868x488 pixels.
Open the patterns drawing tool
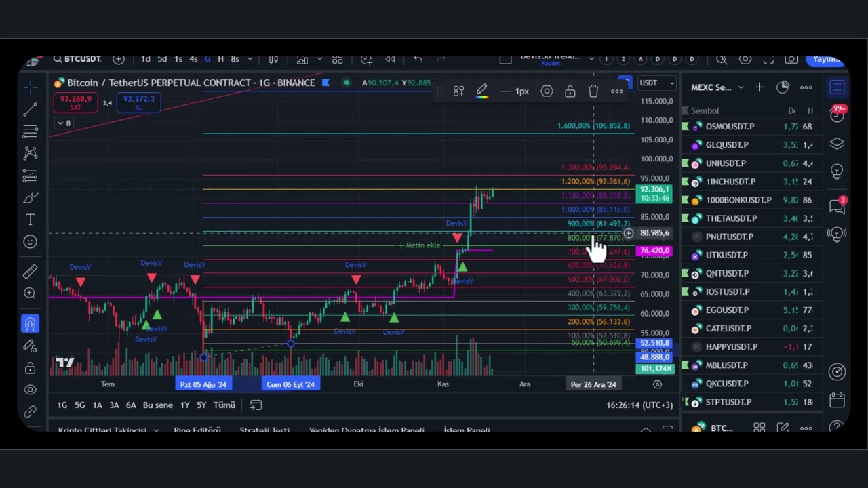click(30, 154)
